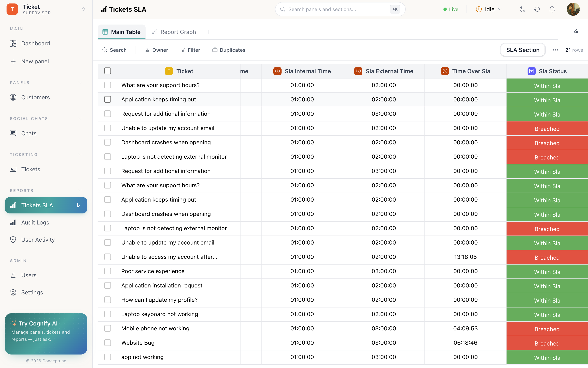Open more options ellipsis menu
Image resolution: width=588 pixels, height=368 pixels.
click(x=556, y=50)
